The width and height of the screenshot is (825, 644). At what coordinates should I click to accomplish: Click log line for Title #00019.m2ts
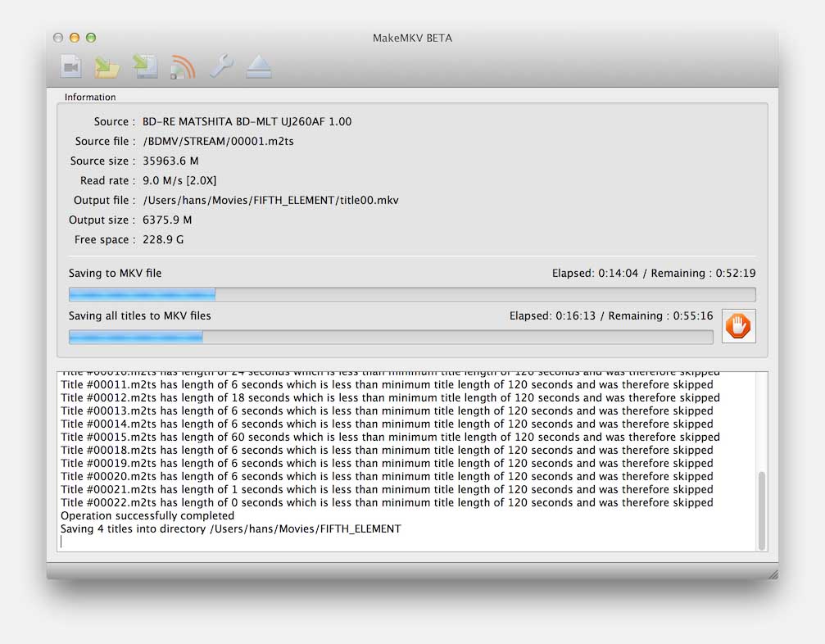pyautogui.click(x=387, y=464)
